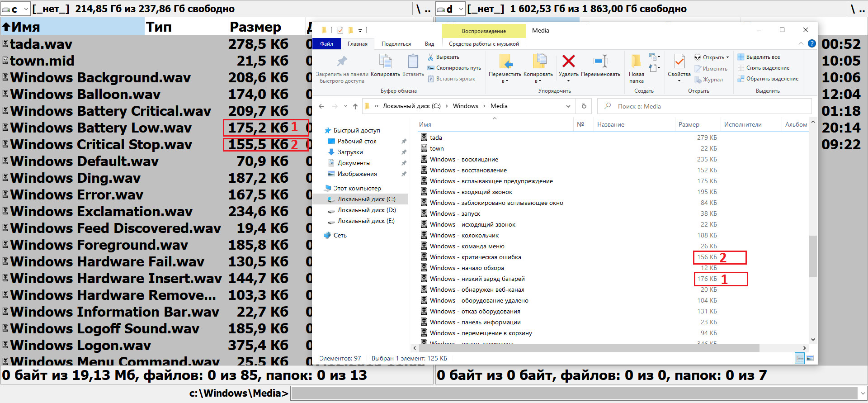The width and height of the screenshot is (868, 403).
Task: Open recent locations dropdown beside forward arrow
Action: click(x=345, y=106)
